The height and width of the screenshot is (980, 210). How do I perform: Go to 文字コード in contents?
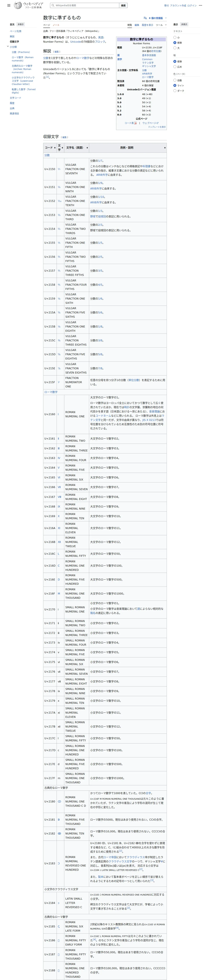click(16, 98)
